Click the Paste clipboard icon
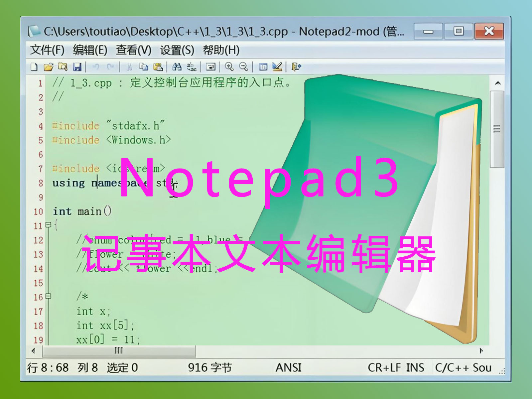 click(158, 67)
